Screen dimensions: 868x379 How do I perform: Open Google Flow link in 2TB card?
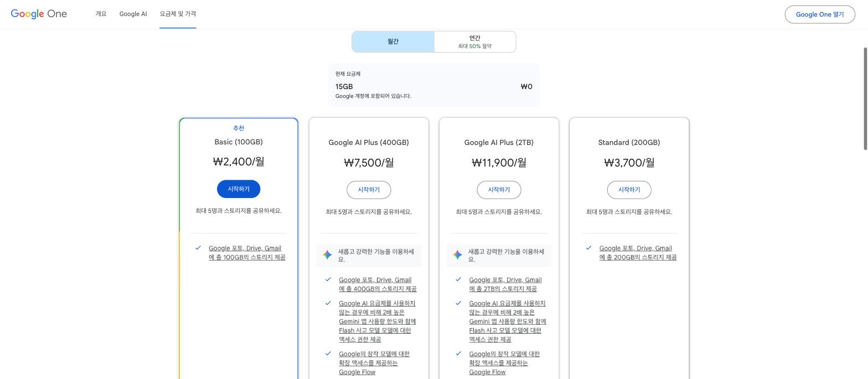[504, 363]
